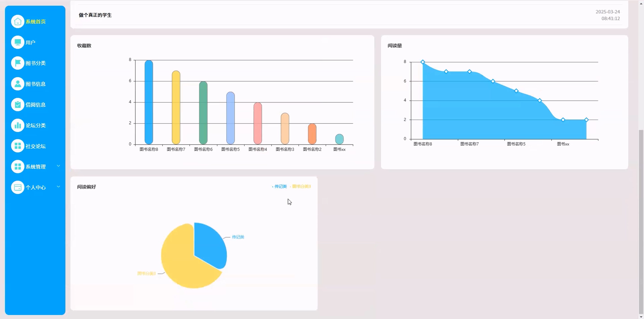Open the 做个真正的学生 announcement
This screenshot has width=644, height=319.
click(95, 15)
